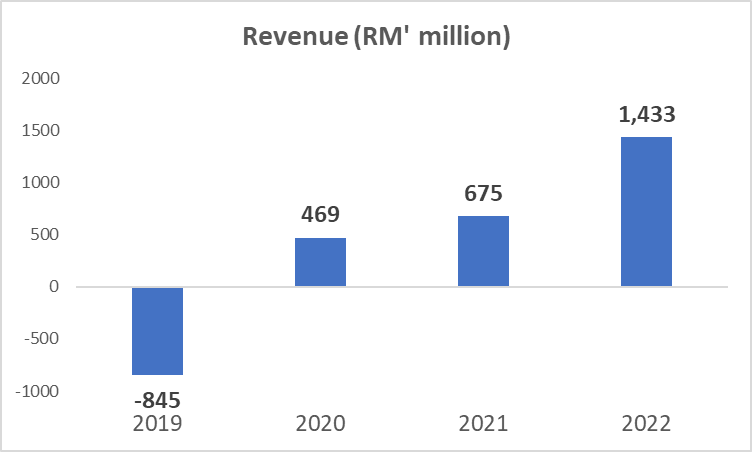
Task: Select the 469 data label
Action: [320, 215]
